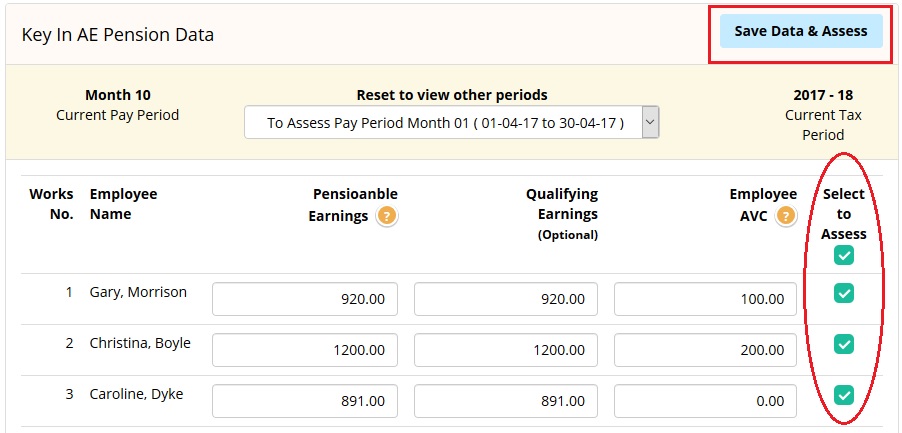902x433 pixels.
Task: Uncheck Select to Assess for Christina Boyle
Action: tap(844, 344)
